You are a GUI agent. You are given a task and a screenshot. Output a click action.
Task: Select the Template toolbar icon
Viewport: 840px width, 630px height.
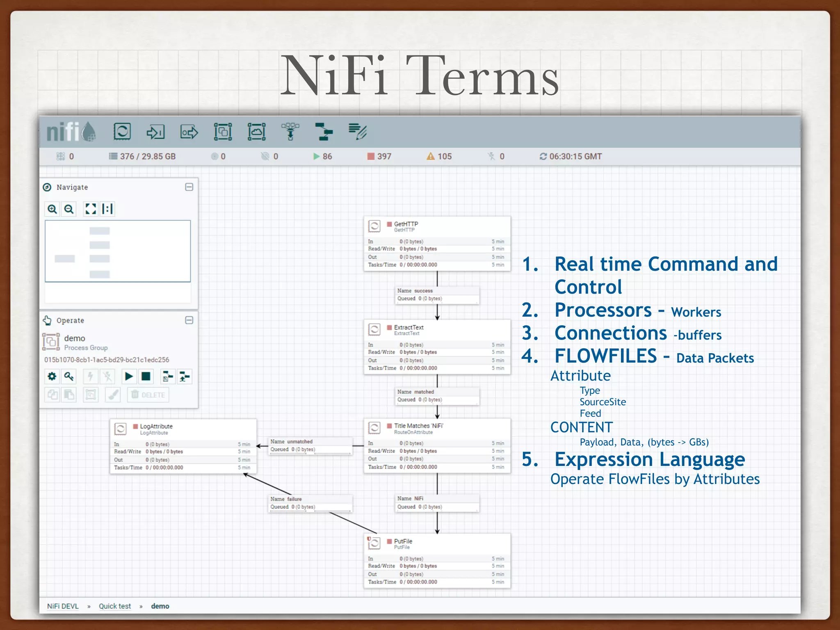point(324,132)
